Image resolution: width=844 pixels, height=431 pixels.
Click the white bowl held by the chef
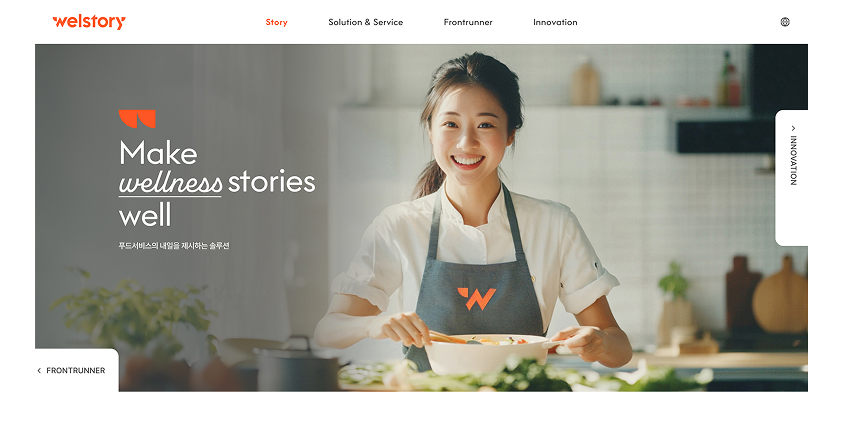486,354
